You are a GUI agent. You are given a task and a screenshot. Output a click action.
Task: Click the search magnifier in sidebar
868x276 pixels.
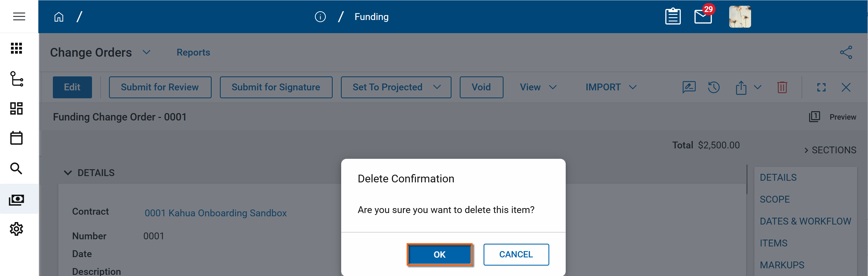[16, 168]
